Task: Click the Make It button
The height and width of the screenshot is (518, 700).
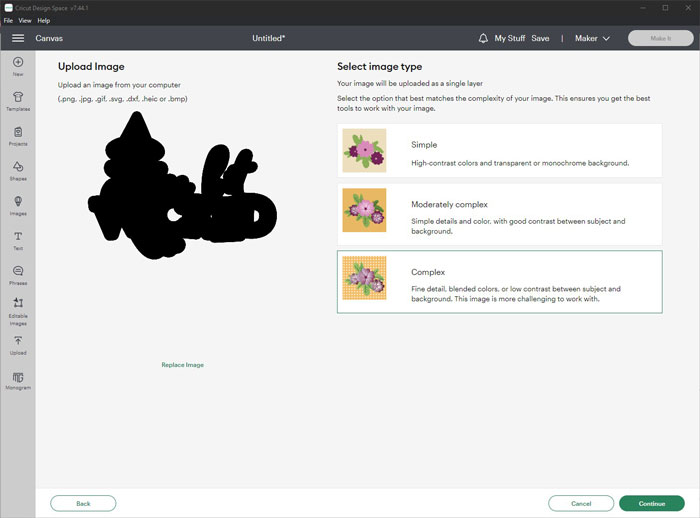Action: click(x=661, y=38)
